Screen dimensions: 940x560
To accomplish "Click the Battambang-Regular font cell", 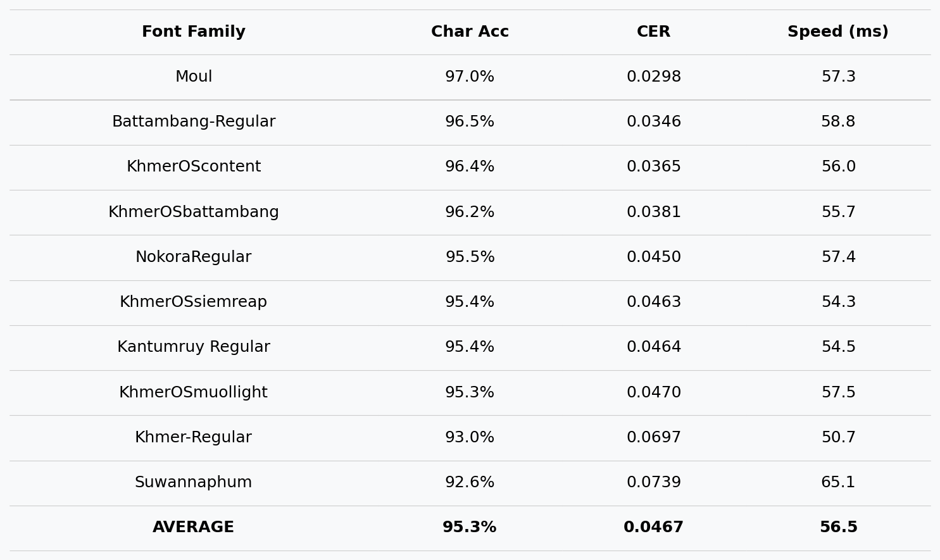I will click(x=194, y=122).
